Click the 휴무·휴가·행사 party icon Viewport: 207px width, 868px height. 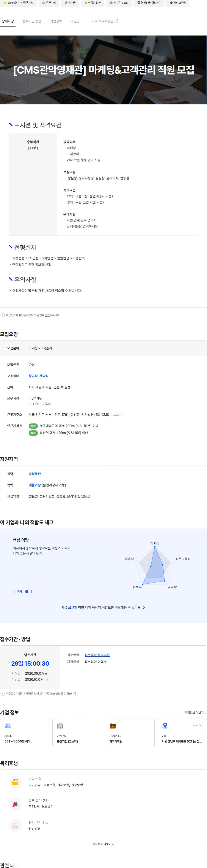tap(15, 804)
